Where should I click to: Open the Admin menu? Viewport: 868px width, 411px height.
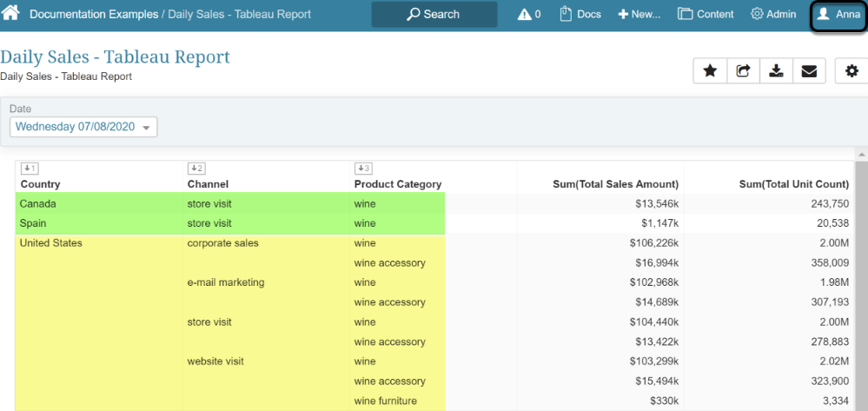(x=772, y=15)
